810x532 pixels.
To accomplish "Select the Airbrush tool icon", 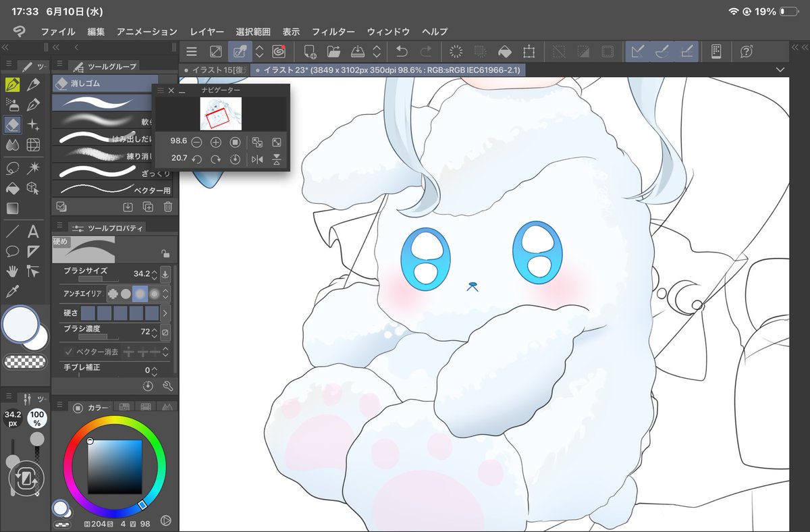I will click(12, 105).
